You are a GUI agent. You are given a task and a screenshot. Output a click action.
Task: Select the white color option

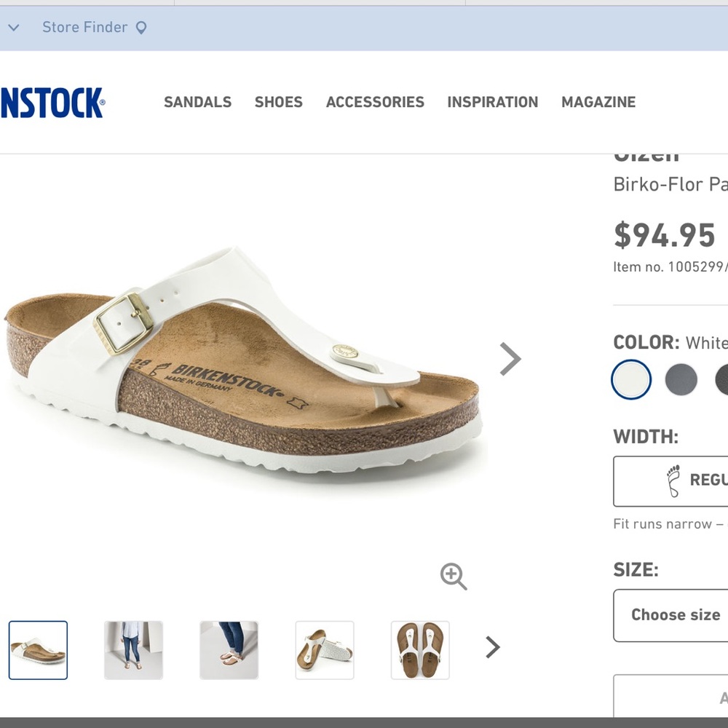[630, 379]
